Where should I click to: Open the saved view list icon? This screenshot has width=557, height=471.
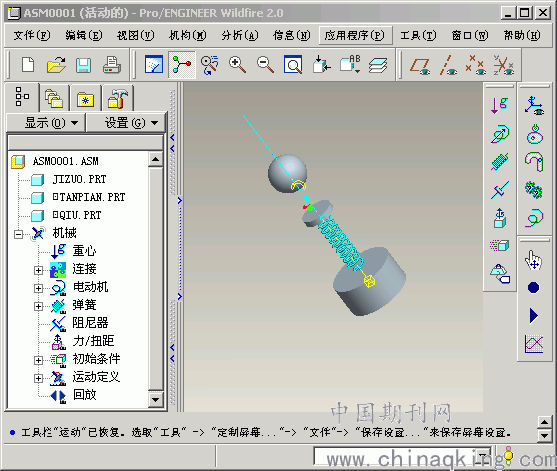[350, 65]
